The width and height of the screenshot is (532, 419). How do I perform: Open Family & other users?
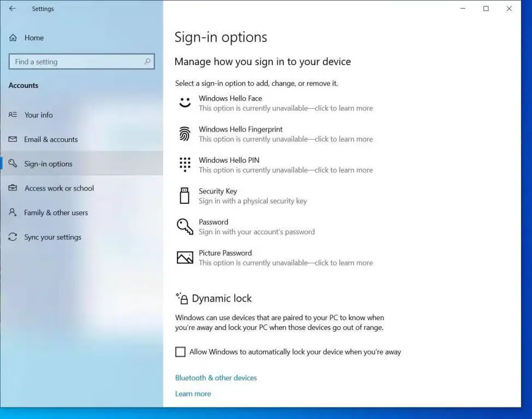[81, 213]
